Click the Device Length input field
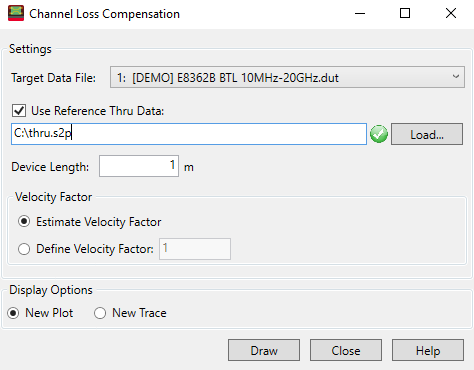Viewport: 474px width, 370px height. click(x=139, y=166)
